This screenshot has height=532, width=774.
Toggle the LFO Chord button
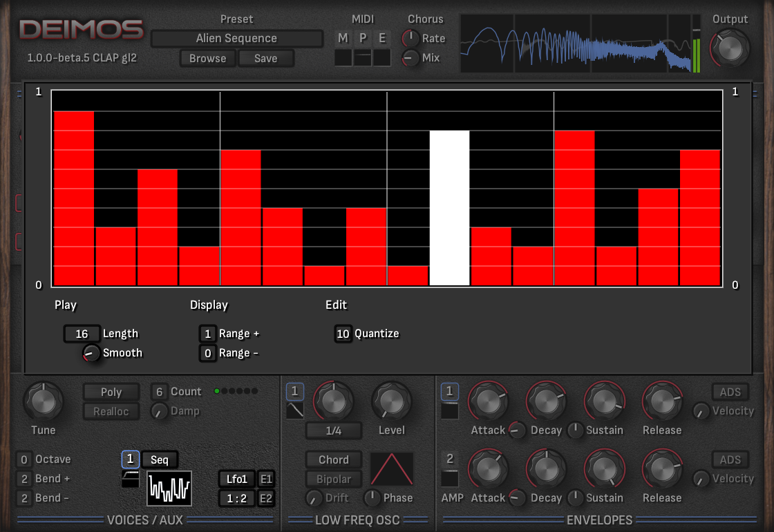click(334, 460)
